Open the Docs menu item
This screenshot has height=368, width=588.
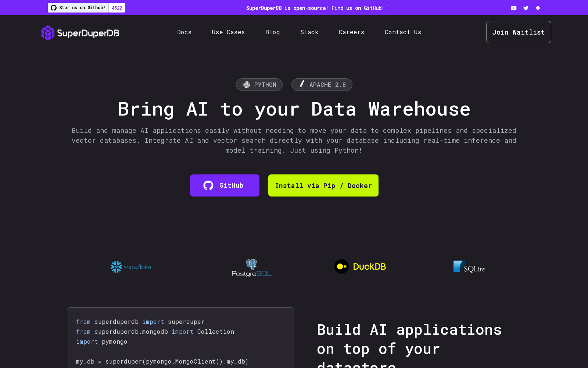point(184,32)
